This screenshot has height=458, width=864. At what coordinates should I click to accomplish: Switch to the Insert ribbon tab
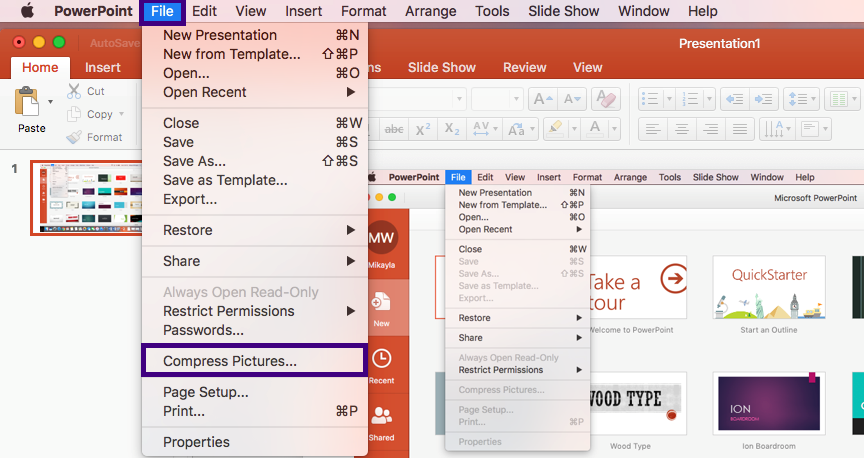[102, 67]
